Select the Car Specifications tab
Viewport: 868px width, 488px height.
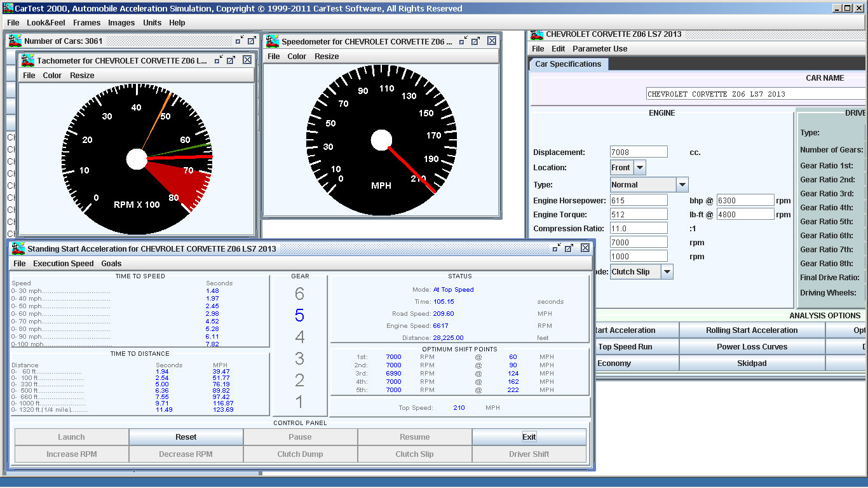click(568, 64)
